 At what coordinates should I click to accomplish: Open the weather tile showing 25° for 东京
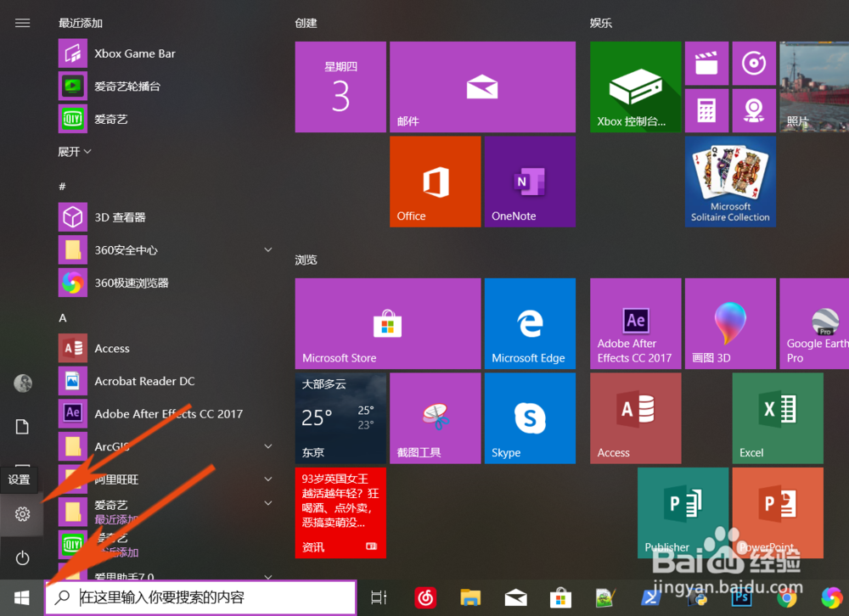coord(340,417)
